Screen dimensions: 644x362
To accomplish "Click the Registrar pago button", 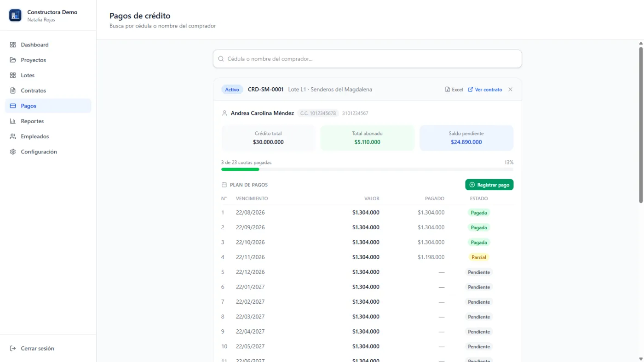I will point(489,185).
